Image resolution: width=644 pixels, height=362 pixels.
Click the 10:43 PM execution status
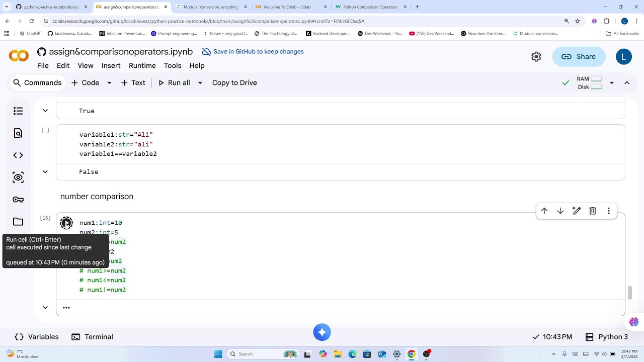552,337
